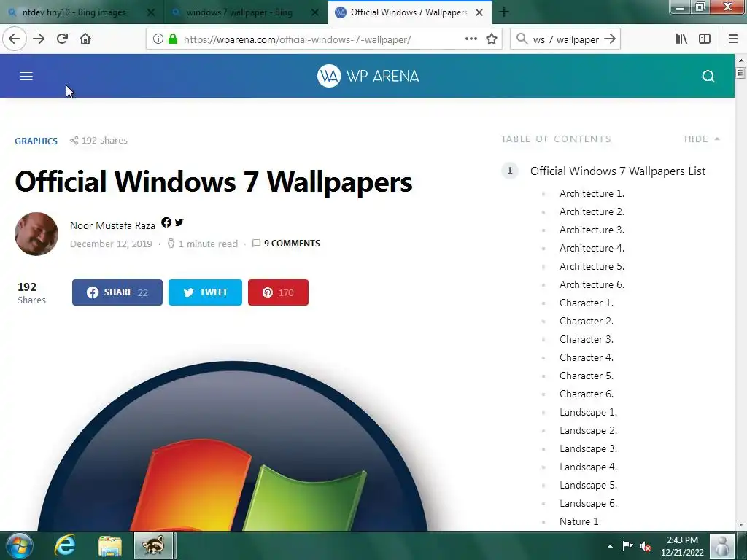Click the Windows 7 logo featured image
The image size is (747, 560).
click(x=233, y=446)
